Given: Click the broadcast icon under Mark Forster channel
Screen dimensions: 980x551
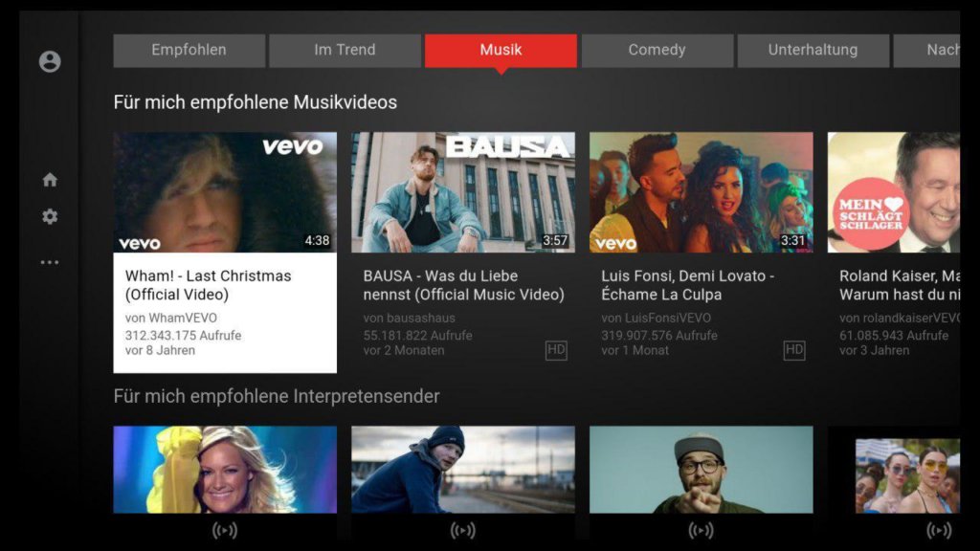Looking at the screenshot, I should pyautogui.click(x=700, y=528).
